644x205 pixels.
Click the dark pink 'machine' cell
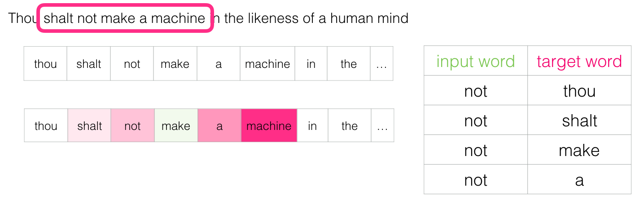click(x=269, y=125)
